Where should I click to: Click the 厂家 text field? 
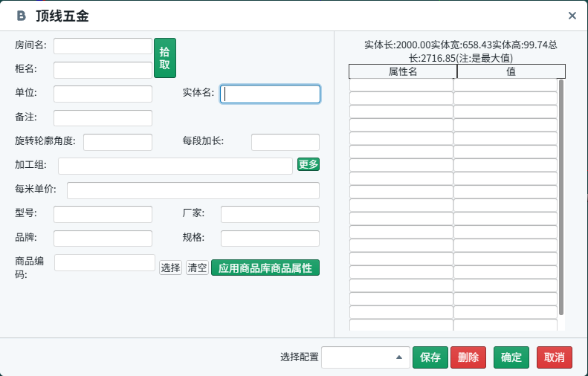tap(270, 214)
